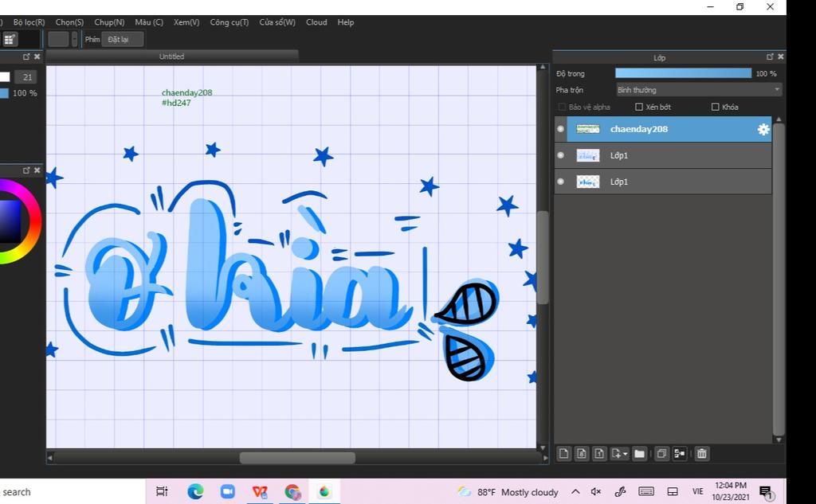Pick a hue on the color wheel ring

coord(37,221)
